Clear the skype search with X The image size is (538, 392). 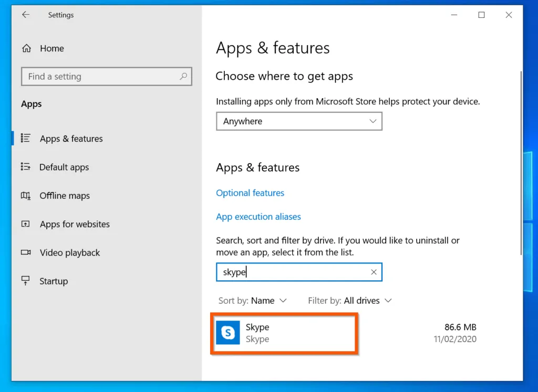point(374,272)
